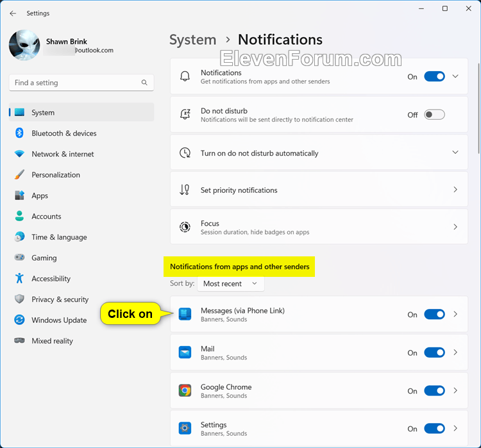This screenshot has width=481, height=448.
Task: Click the System breadcrumb link
Action: tap(192, 40)
